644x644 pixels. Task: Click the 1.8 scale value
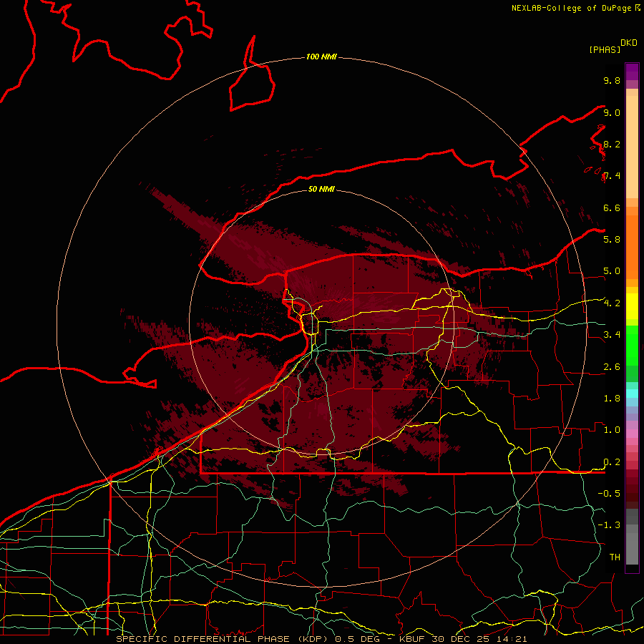click(612, 399)
